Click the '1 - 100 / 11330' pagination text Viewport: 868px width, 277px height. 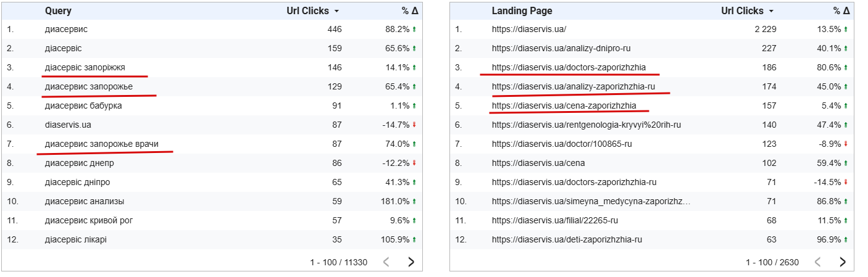(x=338, y=262)
